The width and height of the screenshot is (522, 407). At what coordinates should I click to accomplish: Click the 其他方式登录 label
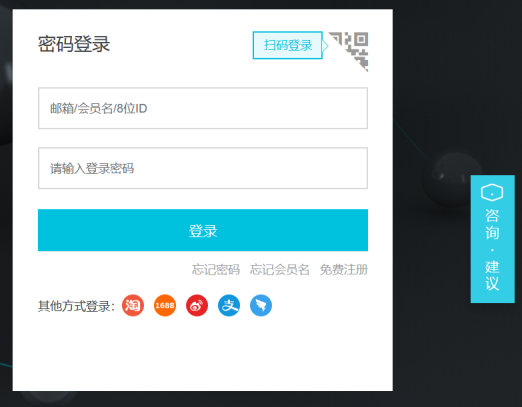(x=76, y=306)
